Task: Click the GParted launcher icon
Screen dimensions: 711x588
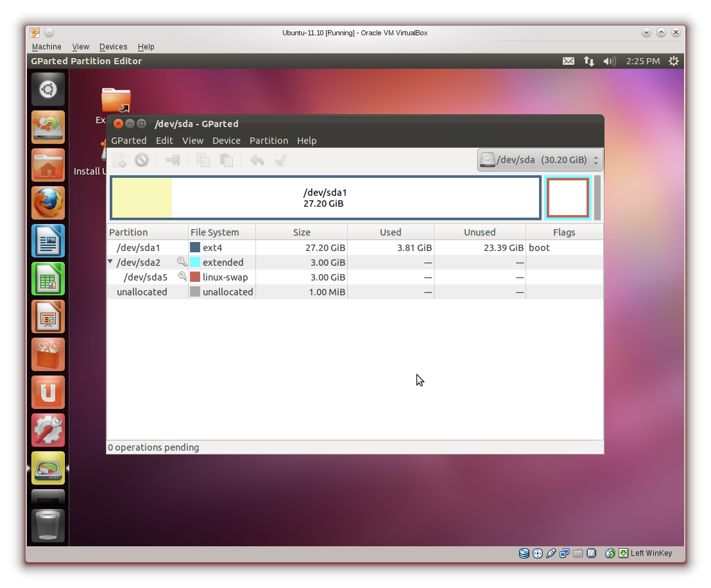Action: [x=48, y=468]
